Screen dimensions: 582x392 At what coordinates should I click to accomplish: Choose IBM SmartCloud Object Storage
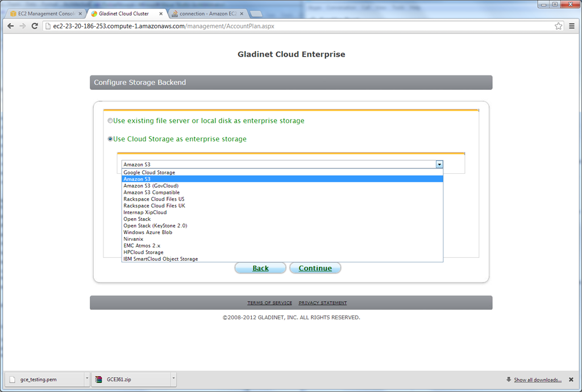pyautogui.click(x=282, y=259)
